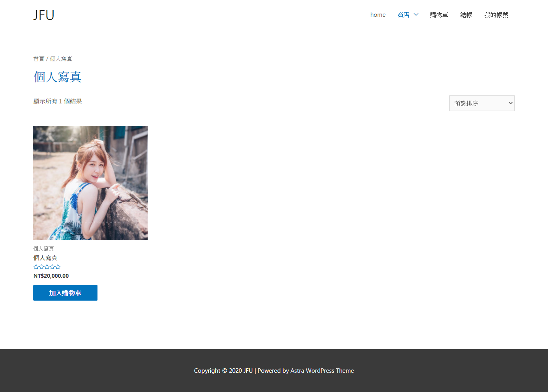Click the product photo thumbnail
548x392 pixels.
90,183
